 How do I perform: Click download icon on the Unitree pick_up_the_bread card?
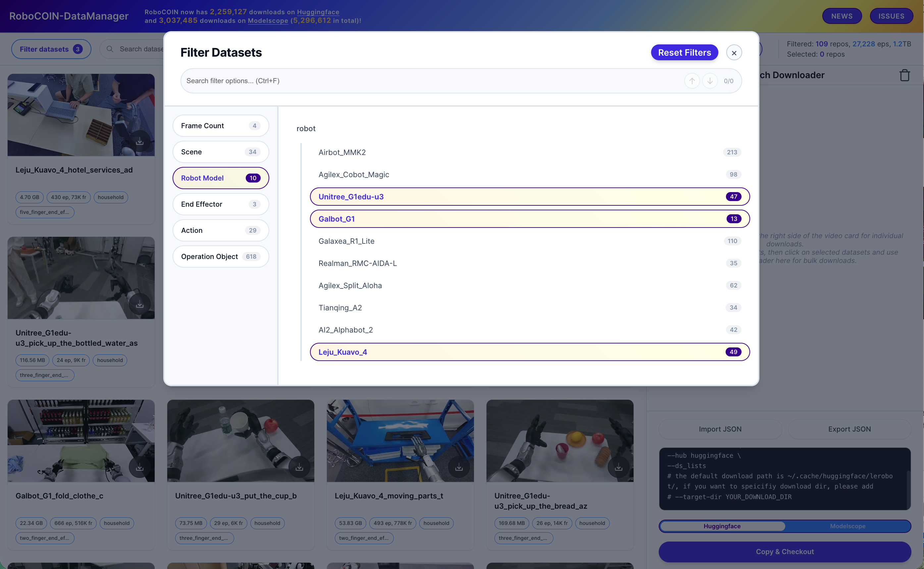(x=618, y=467)
